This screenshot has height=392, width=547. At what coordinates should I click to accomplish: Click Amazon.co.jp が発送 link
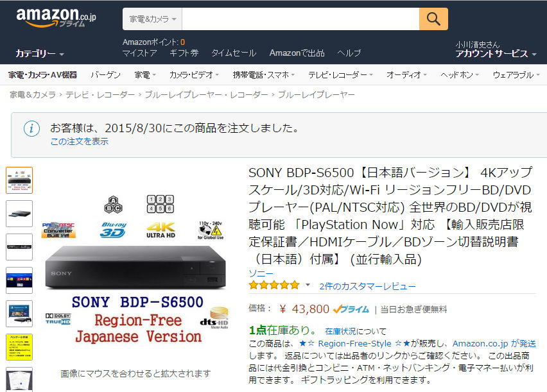(494, 343)
